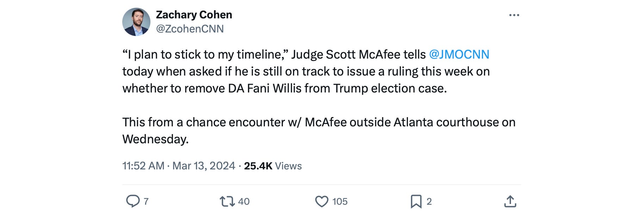Viewport: 644px width, 216px height.
Task: Click the @ZcohenCNN handle
Action: [190, 29]
